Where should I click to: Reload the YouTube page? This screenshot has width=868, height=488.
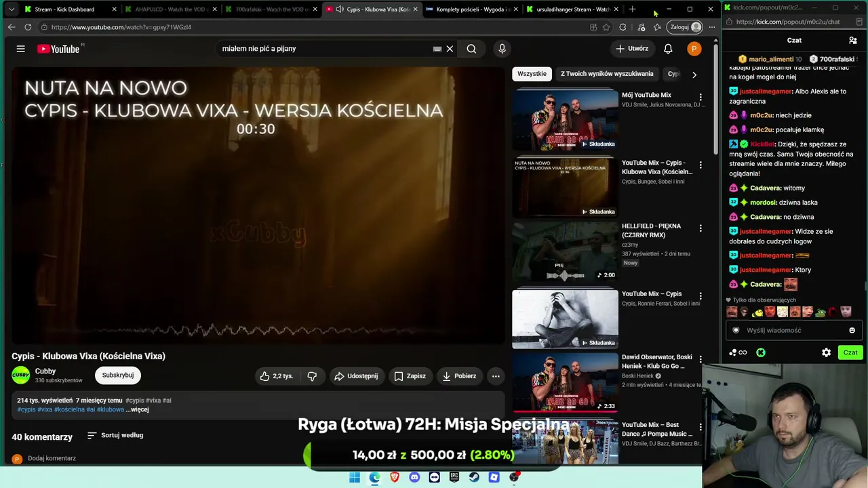coord(28,27)
